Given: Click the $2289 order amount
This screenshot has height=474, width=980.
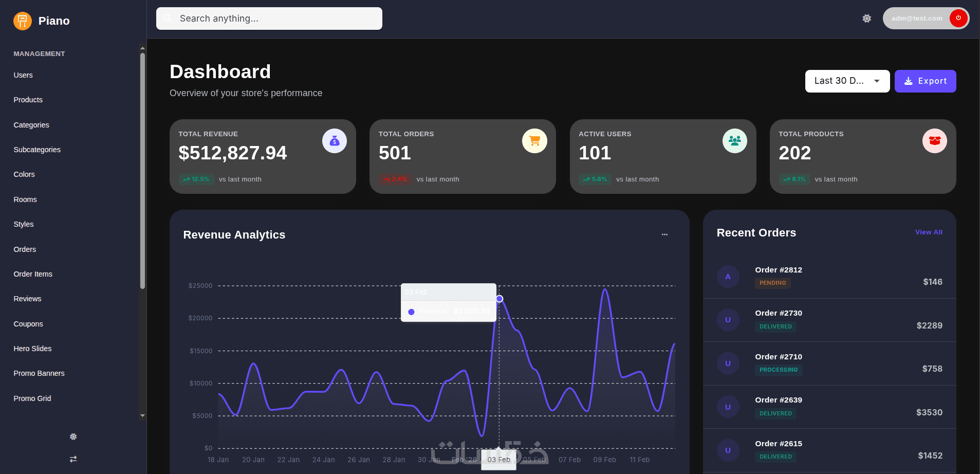Looking at the screenshot, I should point(930,325).
